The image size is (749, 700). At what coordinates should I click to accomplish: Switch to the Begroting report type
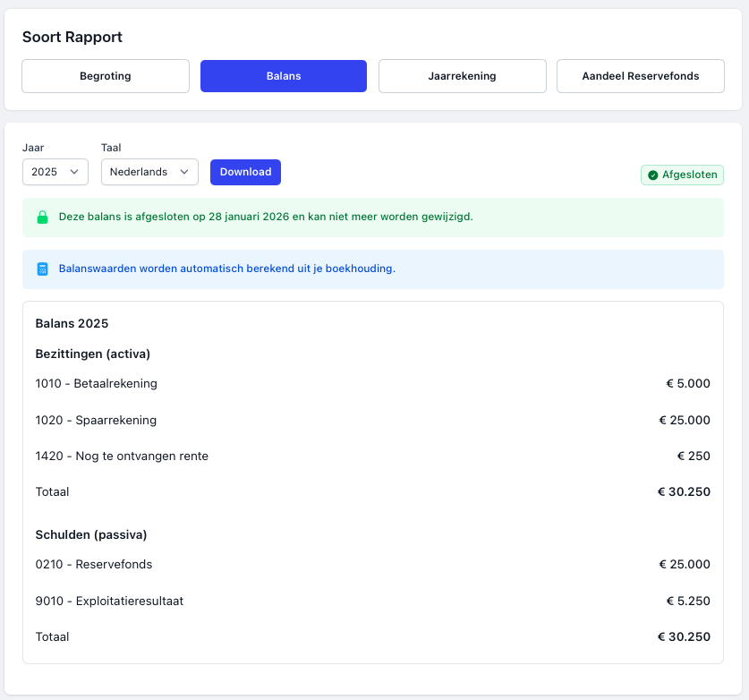point(106,76)
